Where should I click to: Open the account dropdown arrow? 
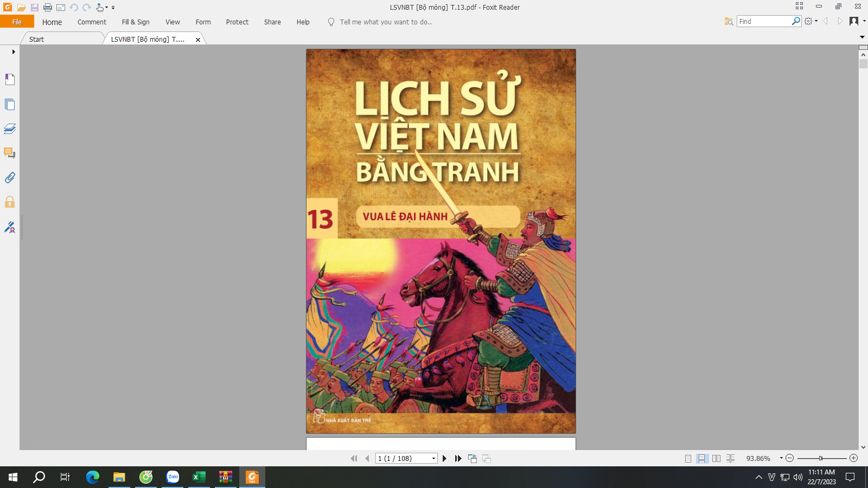tap(864, 21)
